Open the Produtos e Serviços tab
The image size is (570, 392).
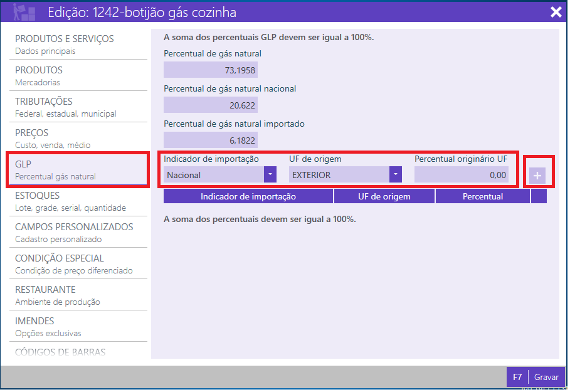pos(65,45)
